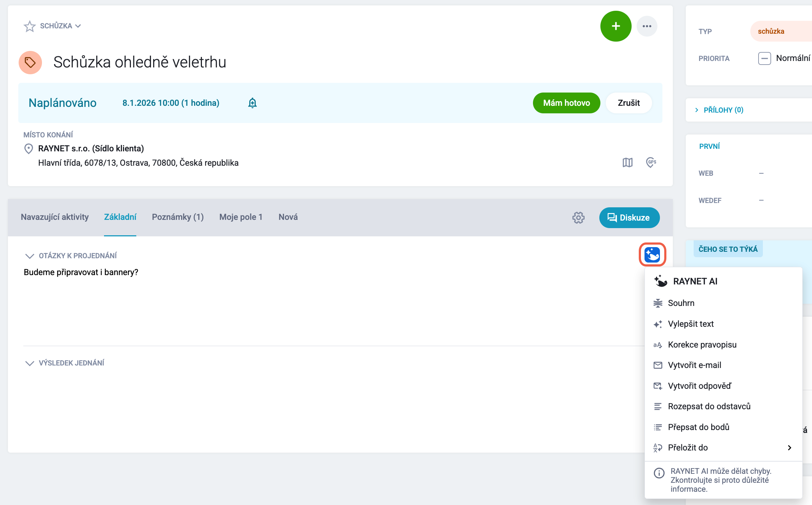Viewport: 812px width, 505px height.
Task: Click the info icon in AI disclaimer
Action: pos(659,473)
